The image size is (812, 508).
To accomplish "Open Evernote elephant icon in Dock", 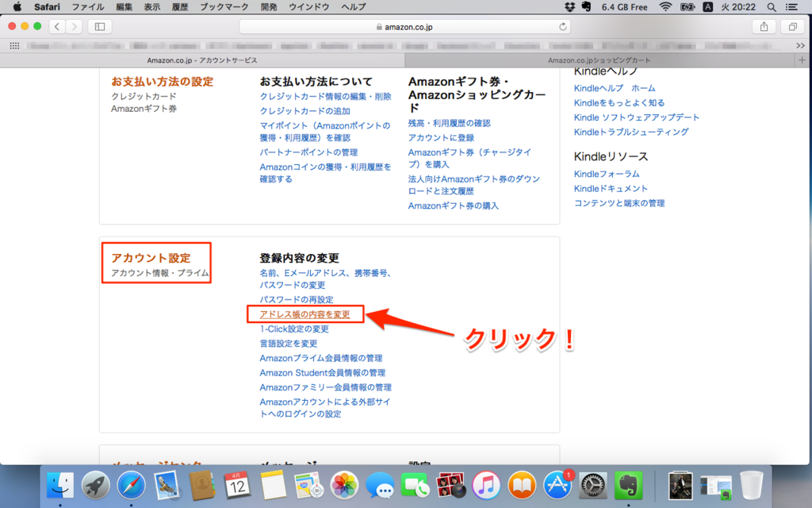I will (628, 486).
